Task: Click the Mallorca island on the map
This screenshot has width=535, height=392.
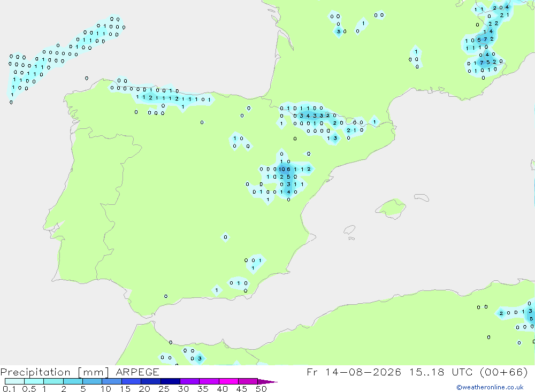Action: pyautogui.click(x=392, y=207)
